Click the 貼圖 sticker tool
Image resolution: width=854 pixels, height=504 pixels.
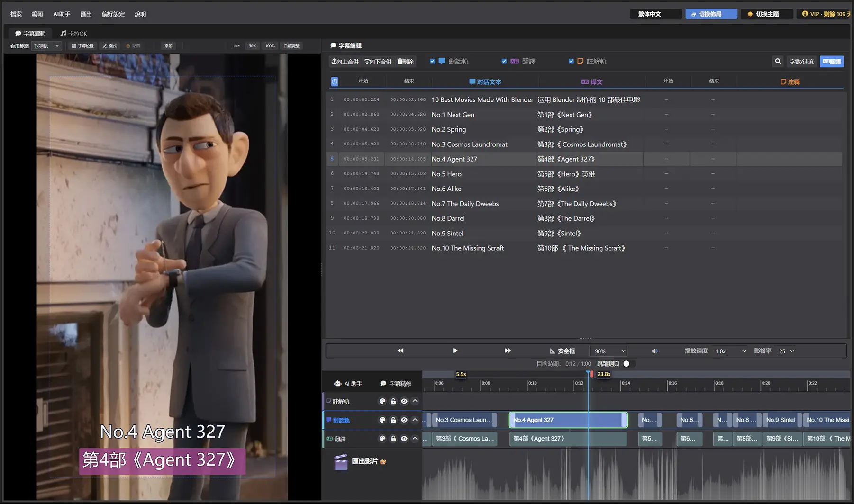pyautogui.click(x=133, y=46)
